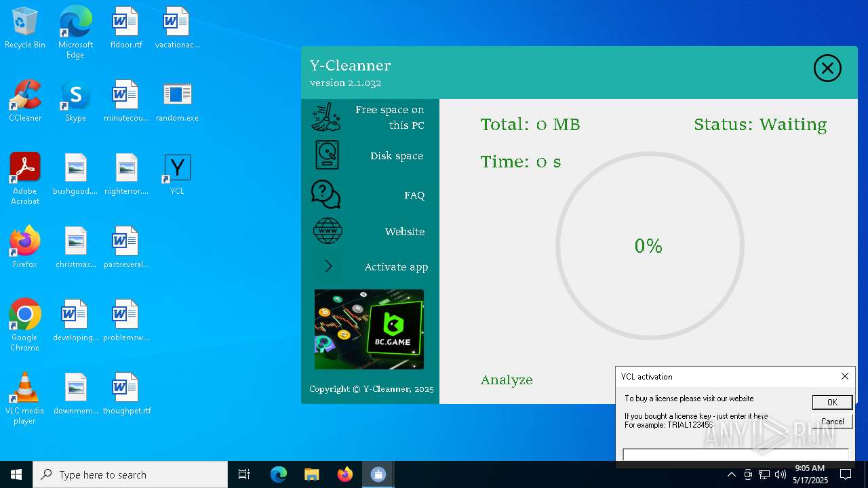This screenshot has width=868, height=488.
Task: Open Firefox from the taskbar
Action: click(344, 474)
